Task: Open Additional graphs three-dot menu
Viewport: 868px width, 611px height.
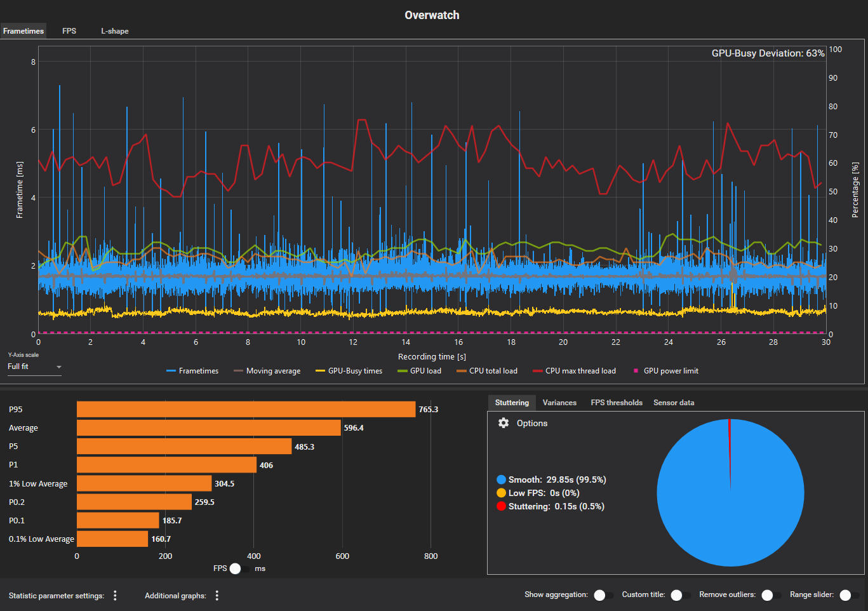Action: [217, 596]
